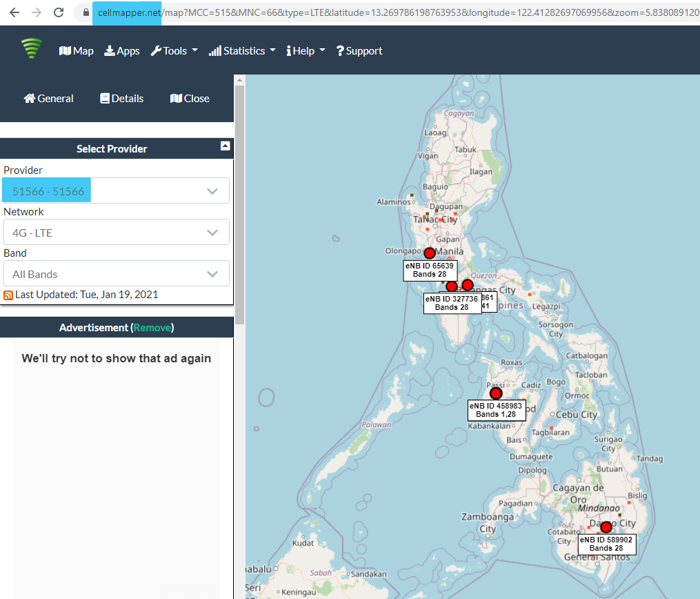The image size is (700, 599).
Task: Click the RSS icon beside Last Updated
Action: [x=8, y=294]
